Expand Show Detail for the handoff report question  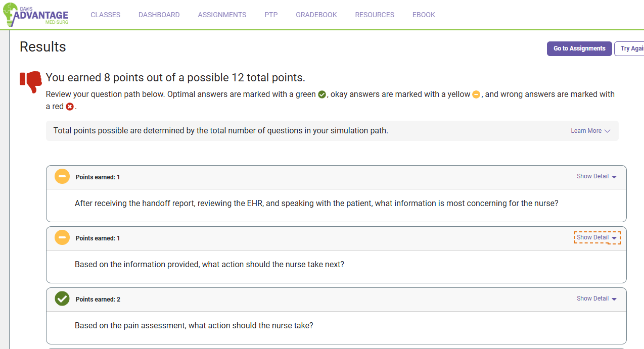(596, 176)
